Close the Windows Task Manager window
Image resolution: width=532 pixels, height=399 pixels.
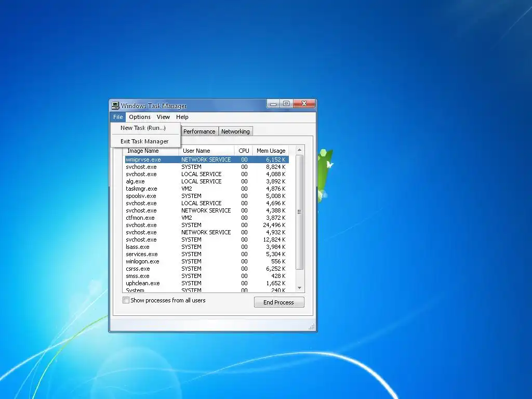tap(304, 104)
